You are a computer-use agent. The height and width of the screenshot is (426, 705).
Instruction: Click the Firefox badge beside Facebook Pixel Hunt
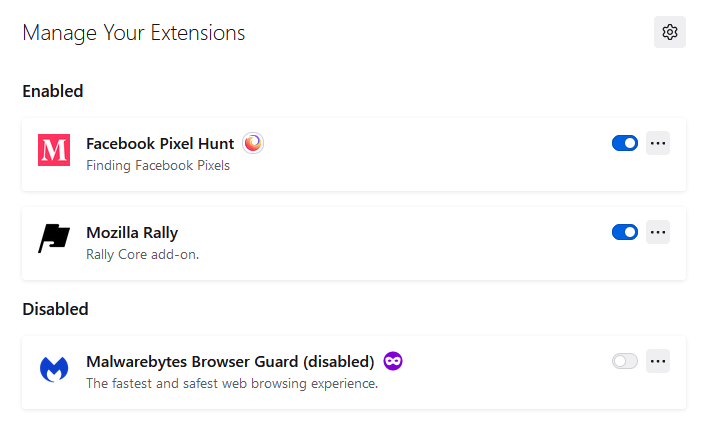(253, 143)
